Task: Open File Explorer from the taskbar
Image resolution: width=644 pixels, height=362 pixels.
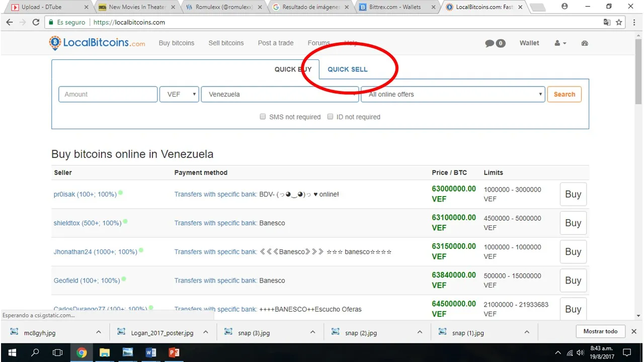Action: (104, 352)
